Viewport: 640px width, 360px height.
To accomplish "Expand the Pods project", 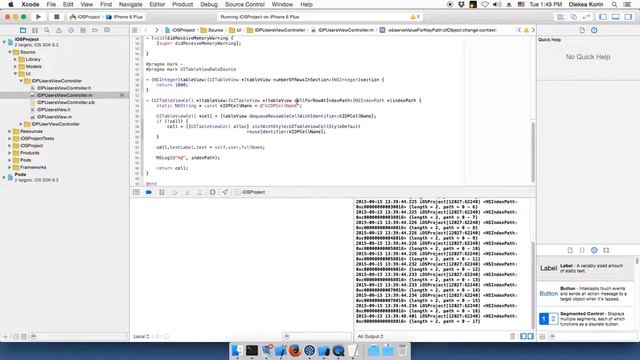I will click(x=4, y=177).
